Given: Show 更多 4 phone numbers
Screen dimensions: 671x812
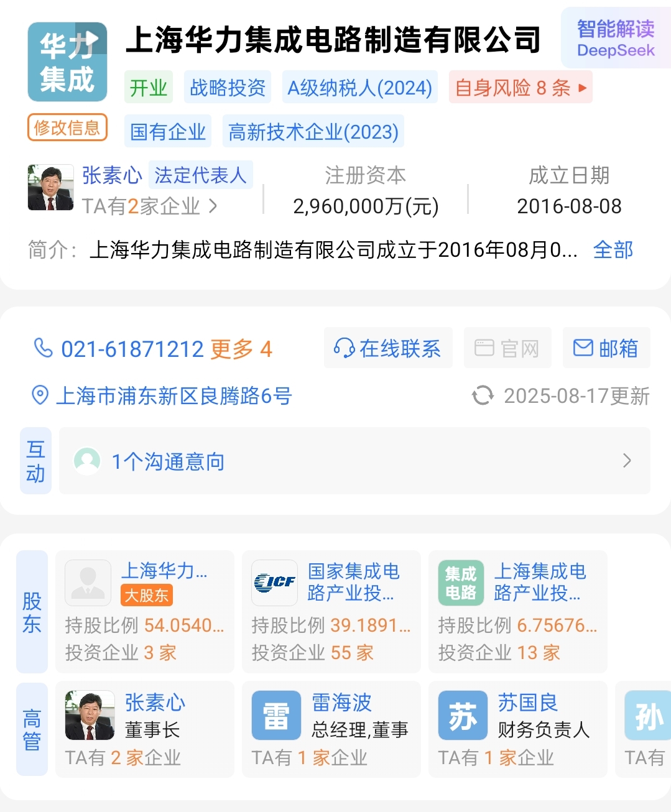Looking at the screenshot, I should pyautogui.click(x=241, y=349).
